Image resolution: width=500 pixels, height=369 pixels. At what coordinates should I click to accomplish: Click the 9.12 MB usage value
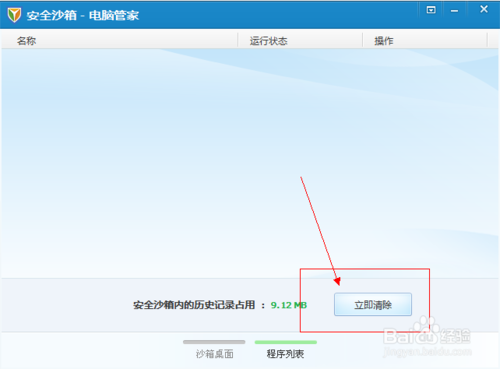(289, 305)
